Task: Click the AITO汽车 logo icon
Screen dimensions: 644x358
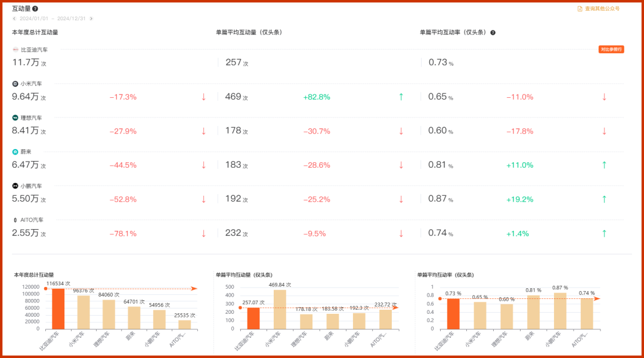Action: coord(15,220)
